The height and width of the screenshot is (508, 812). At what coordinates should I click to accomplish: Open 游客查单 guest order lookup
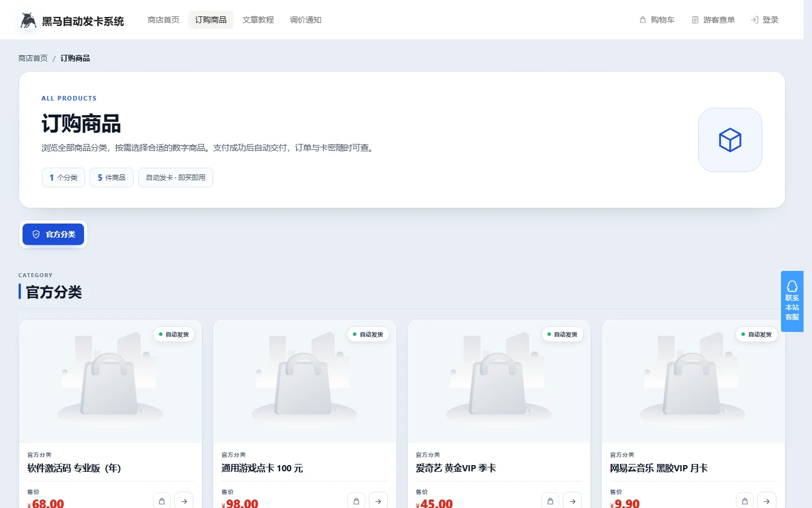pos(713,20)
